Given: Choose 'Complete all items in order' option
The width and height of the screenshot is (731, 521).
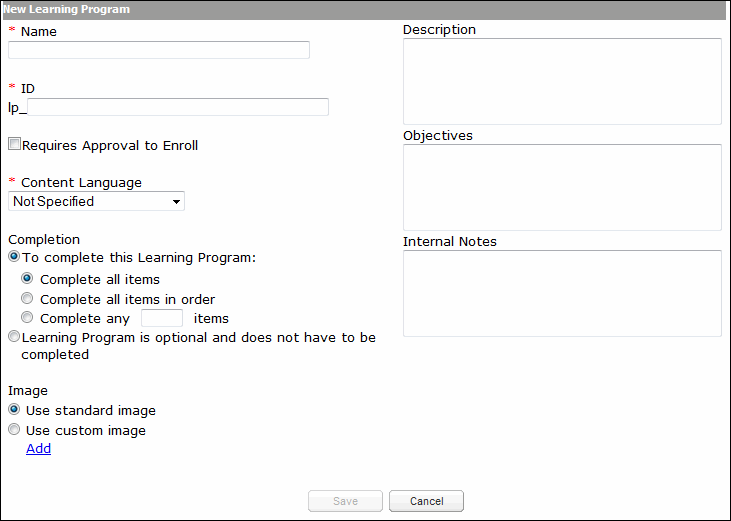Looking at the screenshot, I should coord(28,299).
